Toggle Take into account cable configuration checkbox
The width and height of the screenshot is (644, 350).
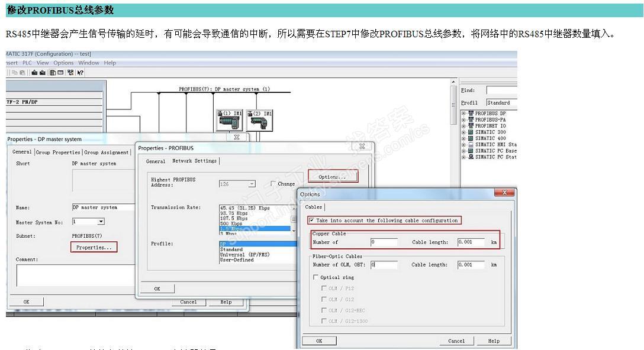point(312,221)
